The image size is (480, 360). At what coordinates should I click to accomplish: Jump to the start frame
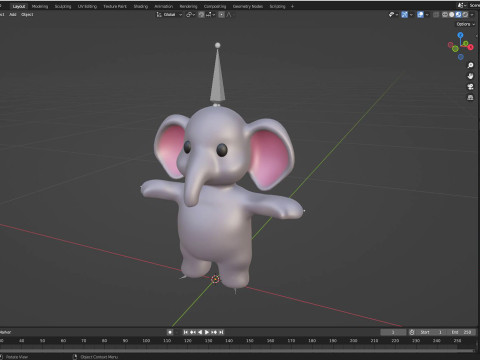click(186, 332)
